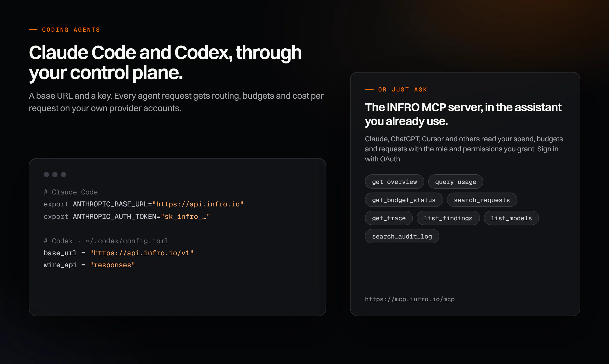
Task: Click the CODING AGENTS section label
Action: click(71, 30)
